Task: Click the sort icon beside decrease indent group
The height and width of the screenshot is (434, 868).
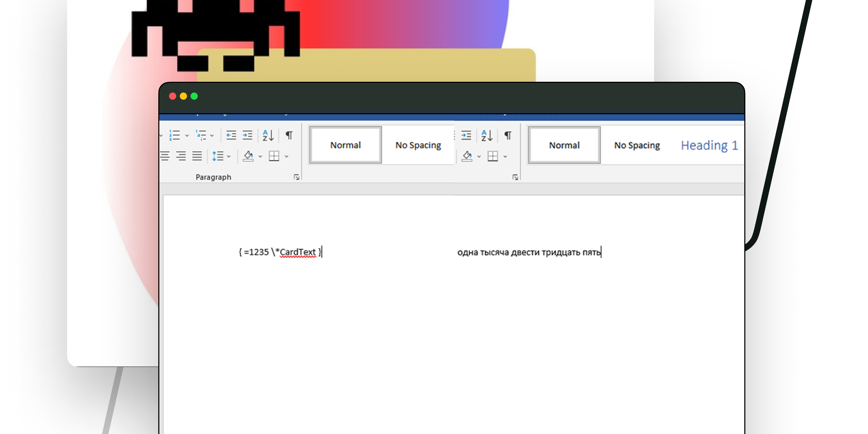Action: click(x=268, y=135)
